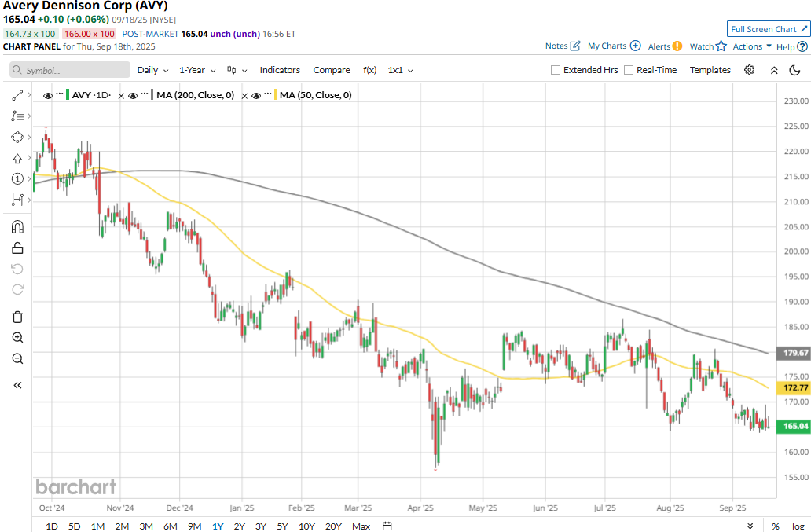Undo the last chart action
Image resolution: width=811 pixels, height=532 pixels.
pyautogui.click(x=17, y=269)
